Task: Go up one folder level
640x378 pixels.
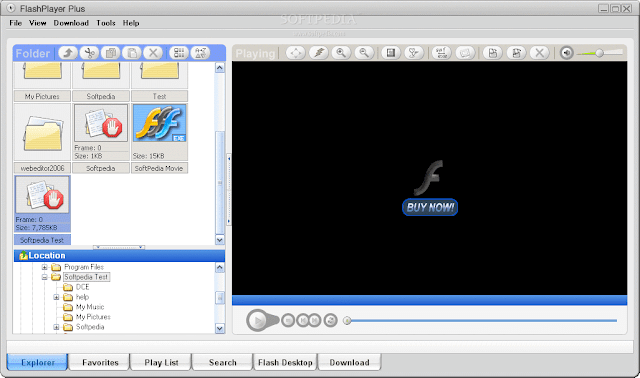Action: pos(68,53)
